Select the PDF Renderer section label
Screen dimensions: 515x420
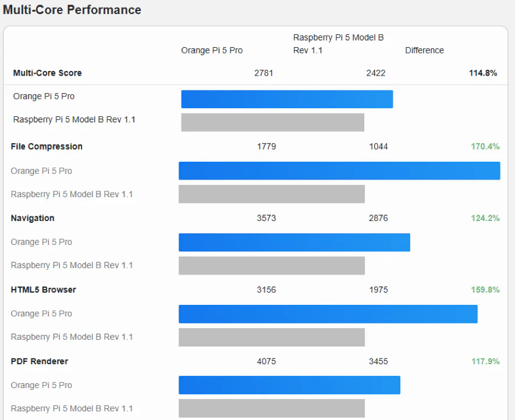click(40, 361)
